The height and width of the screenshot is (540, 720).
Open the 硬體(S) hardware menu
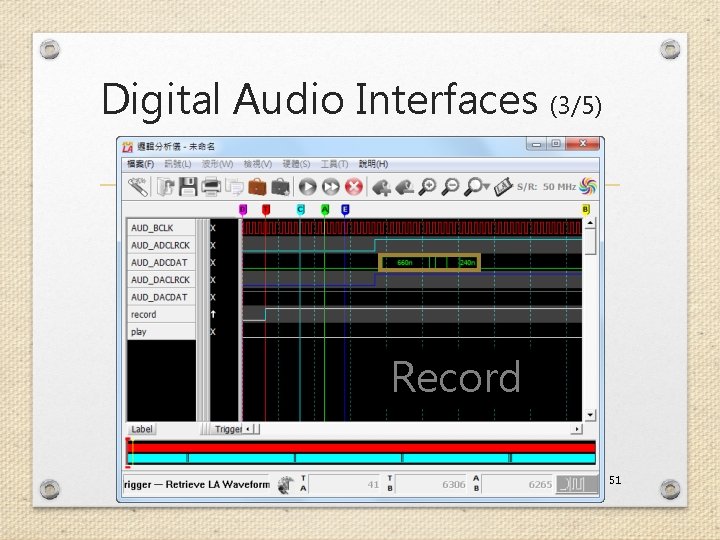[x=296, y=164]
